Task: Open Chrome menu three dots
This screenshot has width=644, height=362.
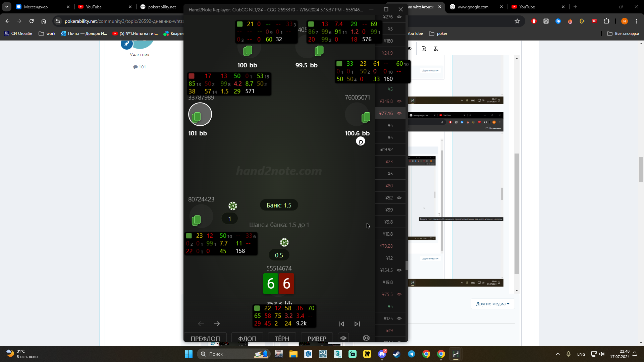Action: tap(637, 21)
